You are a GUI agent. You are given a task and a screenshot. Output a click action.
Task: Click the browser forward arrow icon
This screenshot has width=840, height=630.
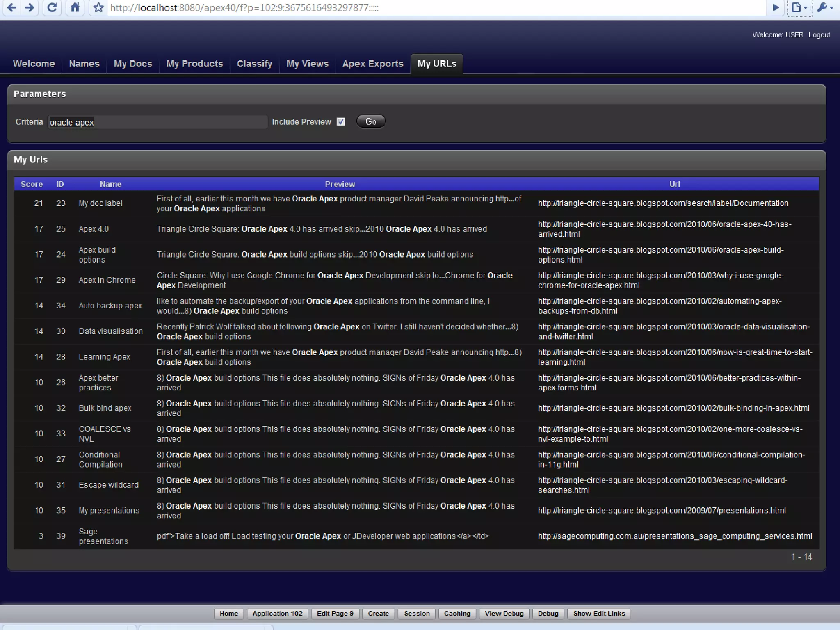tap(30, 7)
